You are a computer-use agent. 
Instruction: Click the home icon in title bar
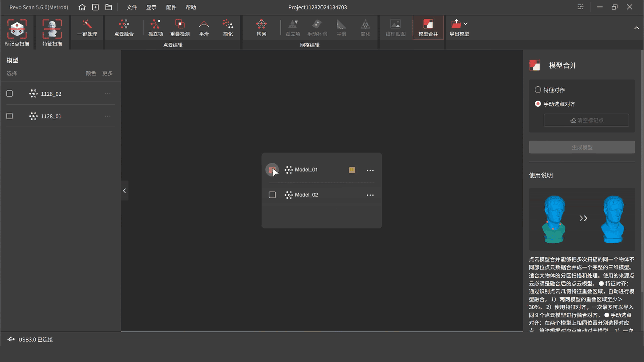(82, 7)
